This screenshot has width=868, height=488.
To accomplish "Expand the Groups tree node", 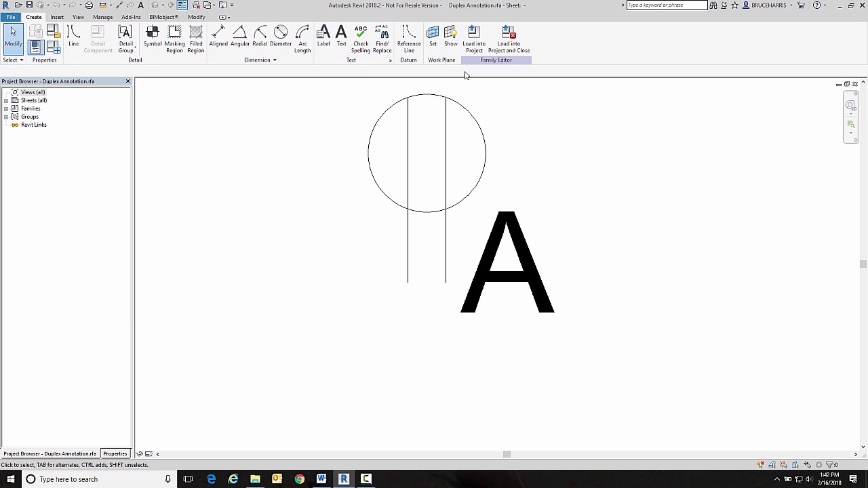I will (x=6, y=117).
